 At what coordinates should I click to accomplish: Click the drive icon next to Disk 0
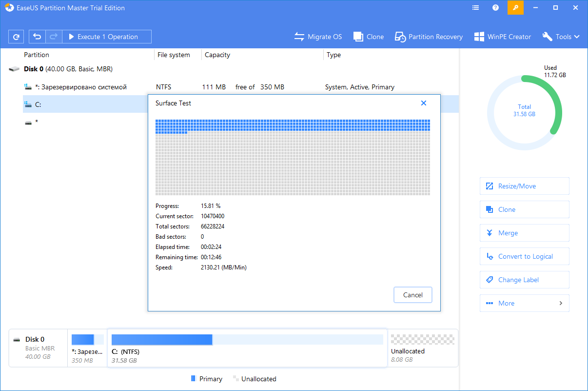(15, 69)
